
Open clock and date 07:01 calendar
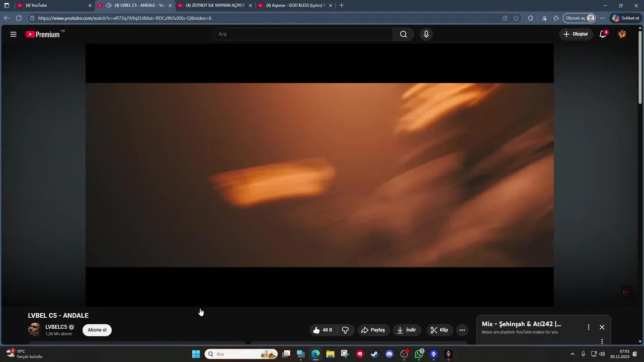[620, 354]
